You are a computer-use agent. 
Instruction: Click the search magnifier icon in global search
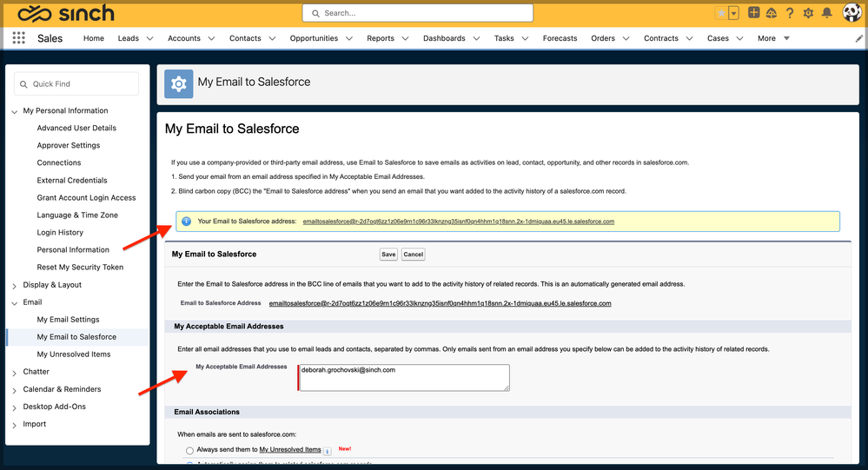[315, 13]
